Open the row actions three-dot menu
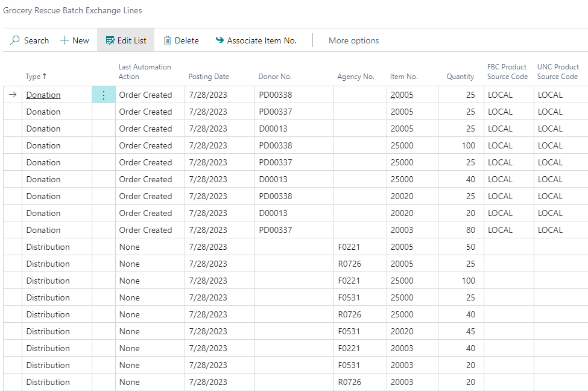Image resolution: width=588 pixels, height=391 pixels. 104,95
